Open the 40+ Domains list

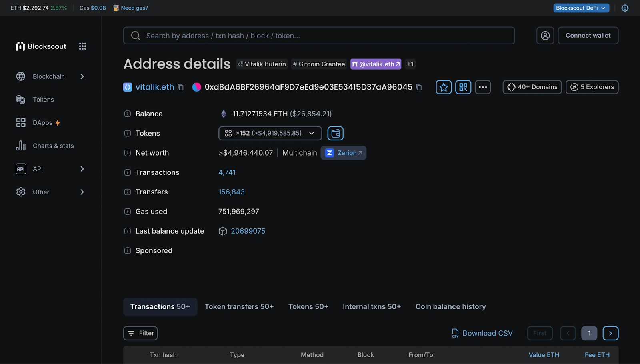(x=532, y=87)
